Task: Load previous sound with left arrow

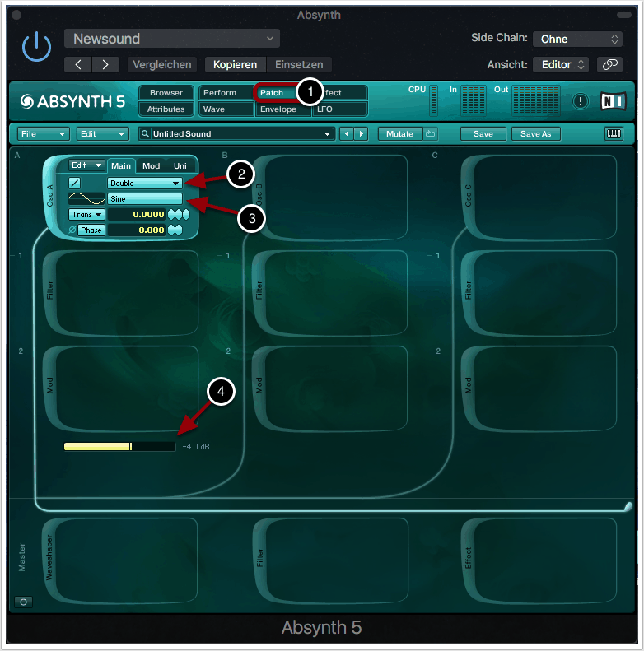Action: 347,134
